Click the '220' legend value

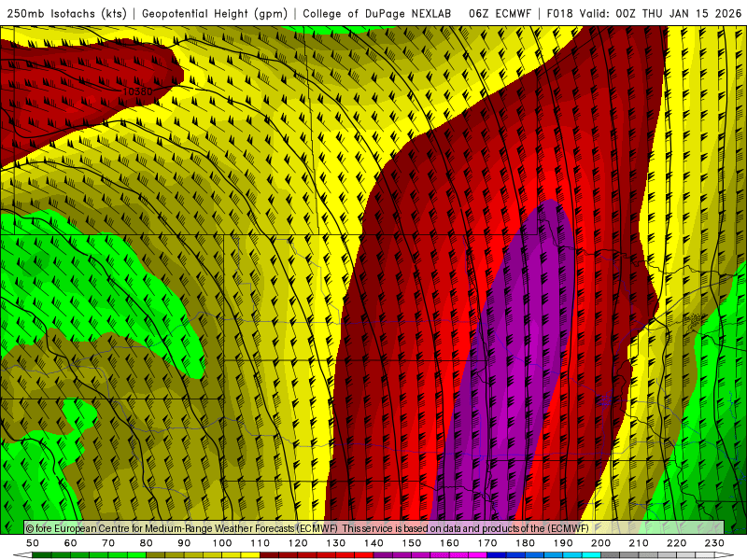(676, 543)
